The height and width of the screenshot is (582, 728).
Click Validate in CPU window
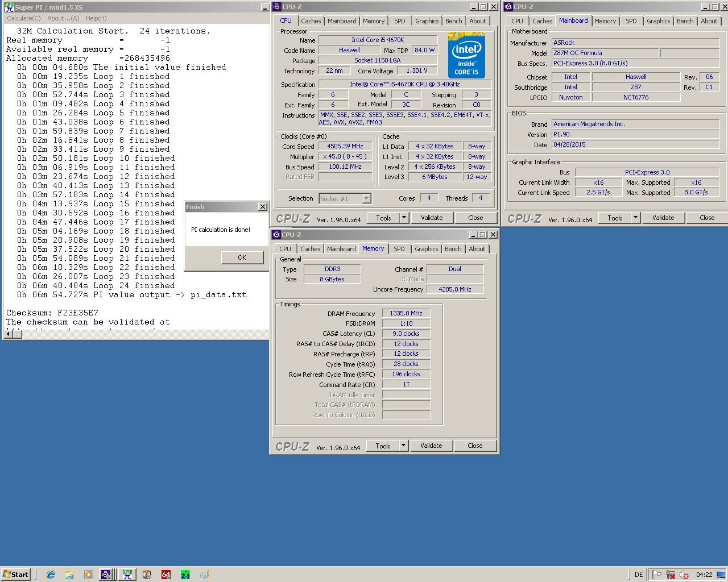(432, 218)
